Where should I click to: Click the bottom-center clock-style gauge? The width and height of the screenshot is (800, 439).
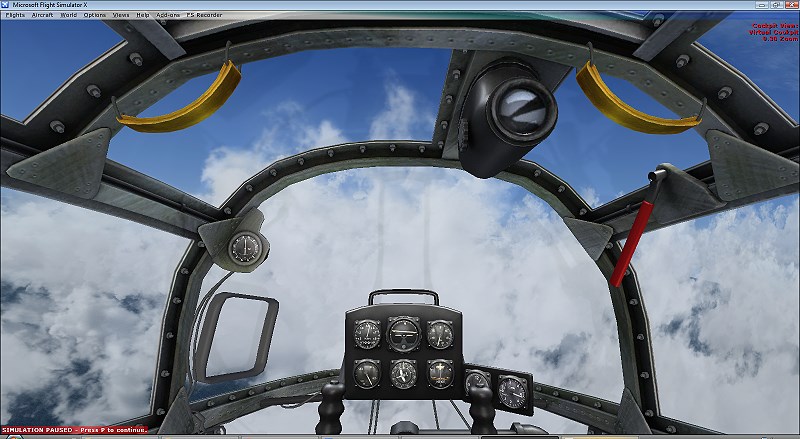click(404, 374)
